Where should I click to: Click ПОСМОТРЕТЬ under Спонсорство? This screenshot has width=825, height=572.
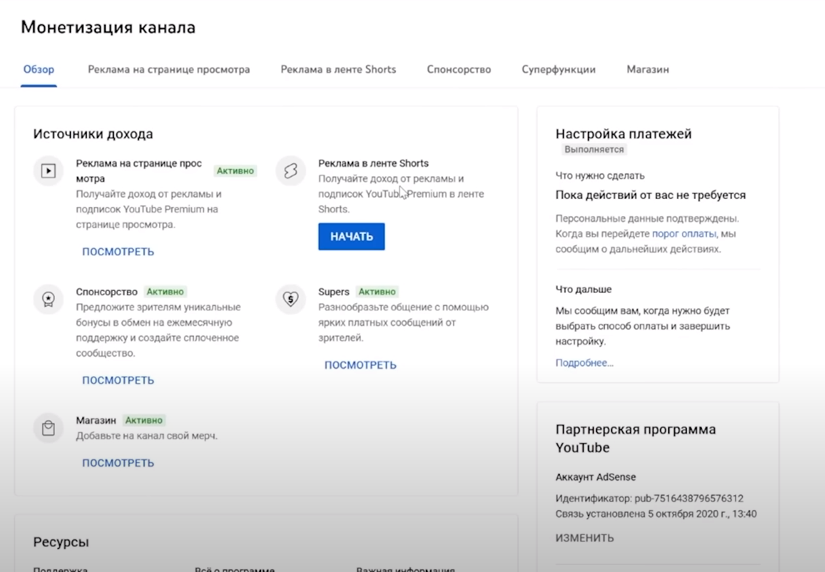(x=118, y=380)
